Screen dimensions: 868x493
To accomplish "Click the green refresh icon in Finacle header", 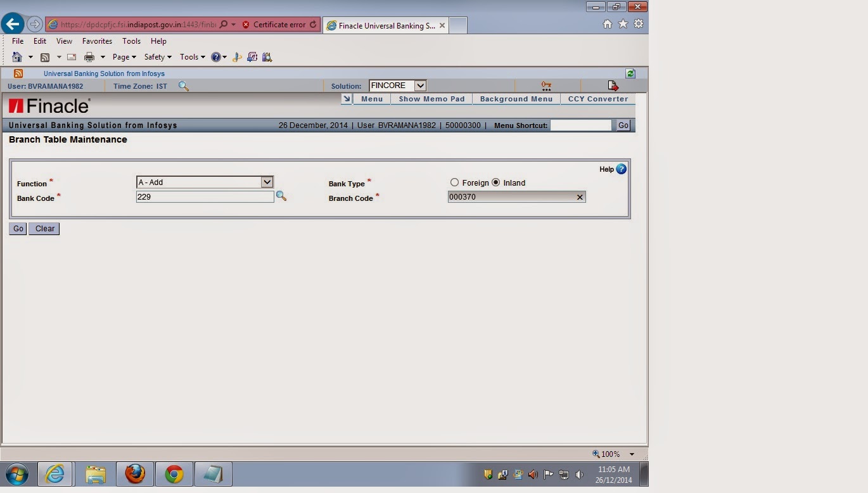I will click(x=630, y=74).
